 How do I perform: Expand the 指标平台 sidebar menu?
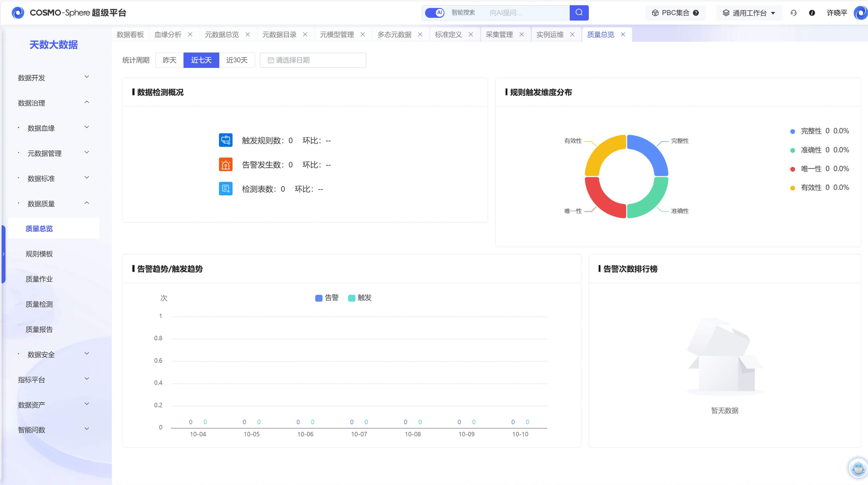53,380
